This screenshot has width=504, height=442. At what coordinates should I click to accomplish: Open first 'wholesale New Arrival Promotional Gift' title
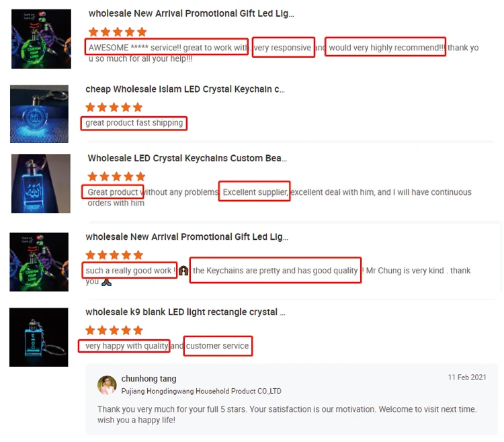click(192, 13)
